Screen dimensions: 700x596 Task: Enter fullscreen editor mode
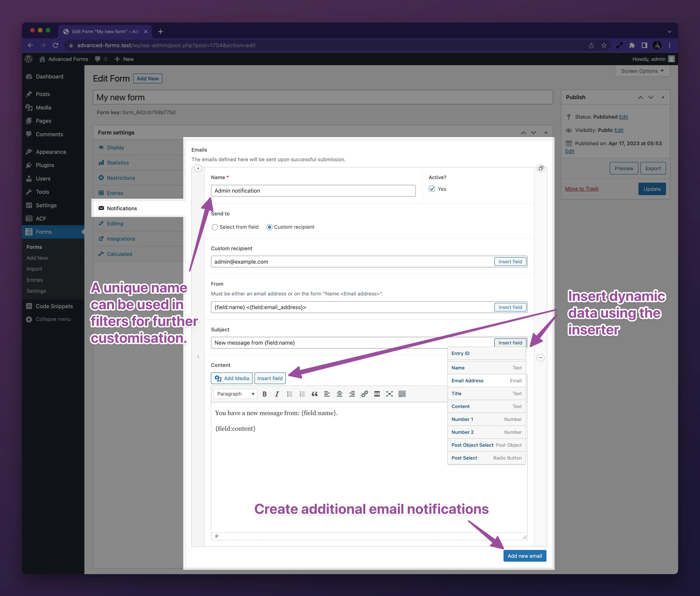pyautogui.click(x=389, y=394)
